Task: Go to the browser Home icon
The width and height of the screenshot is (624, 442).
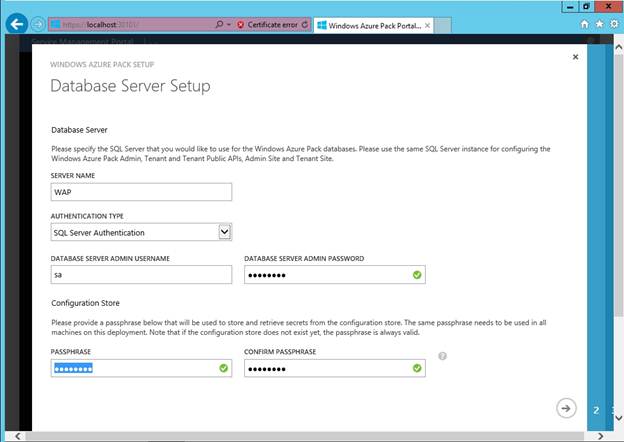Action: (x=584, y=24)
